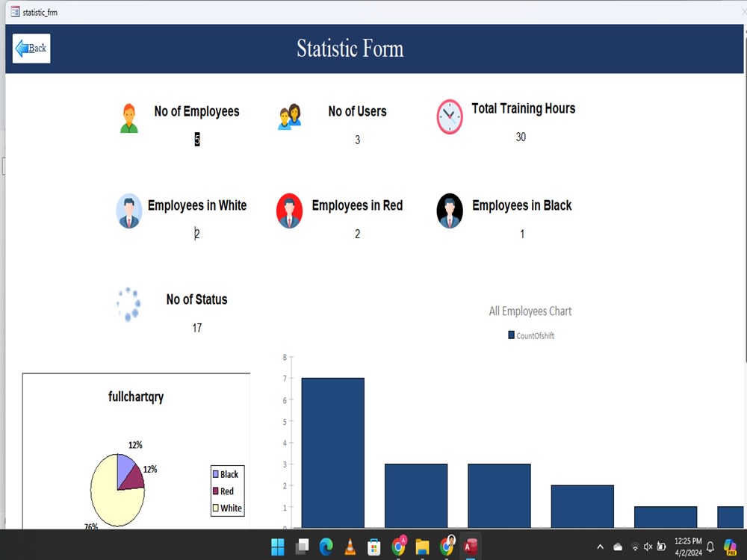
Task: Click the No of Employees label
Action: (x=196, y=111)
